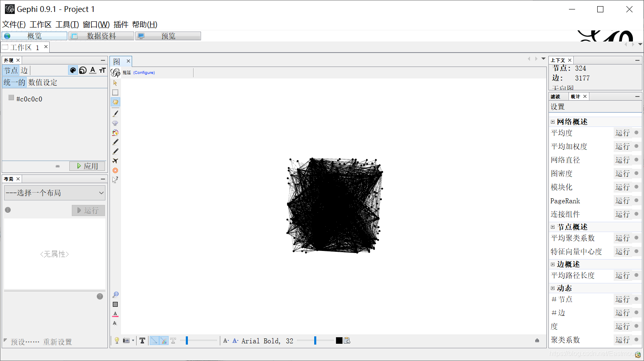
Task: Click the reset colors gray square icon
Action: click(x=115, y=304)
